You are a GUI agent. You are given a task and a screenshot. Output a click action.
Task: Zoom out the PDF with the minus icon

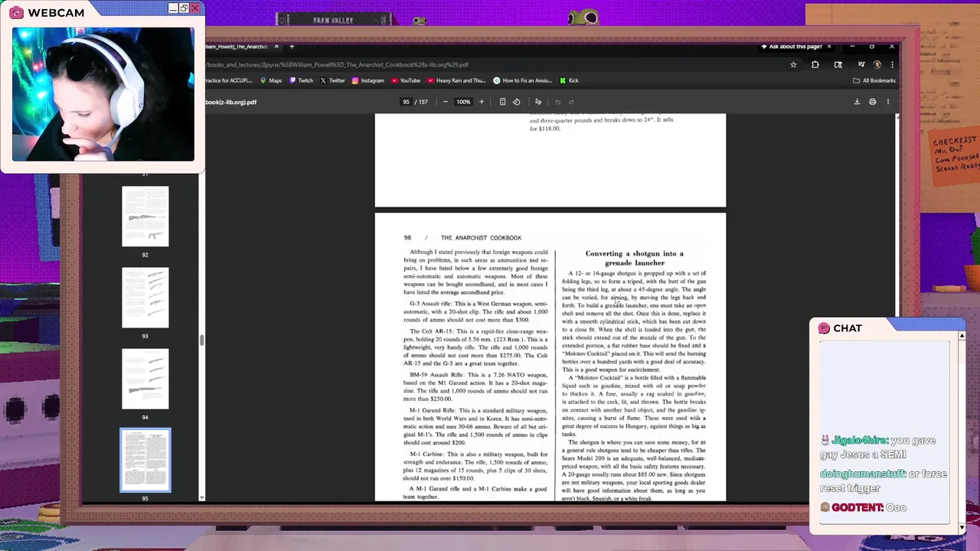click(x=446, y=102)
